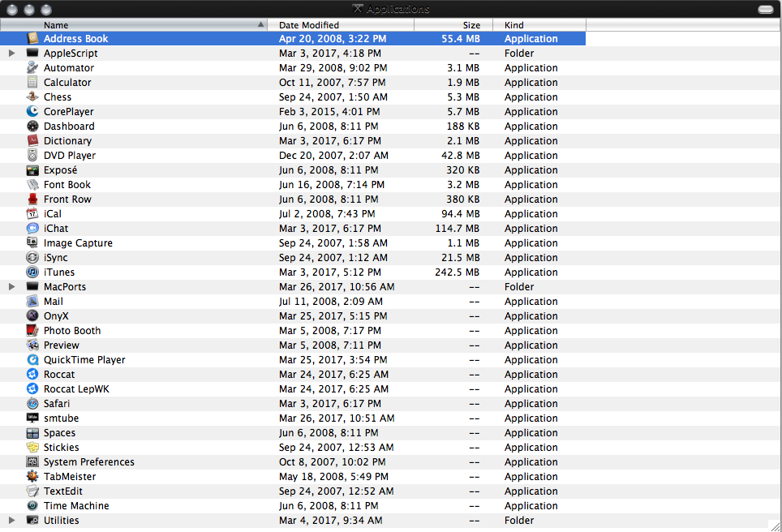Click the iTunes music note icon

click(32, 272)
